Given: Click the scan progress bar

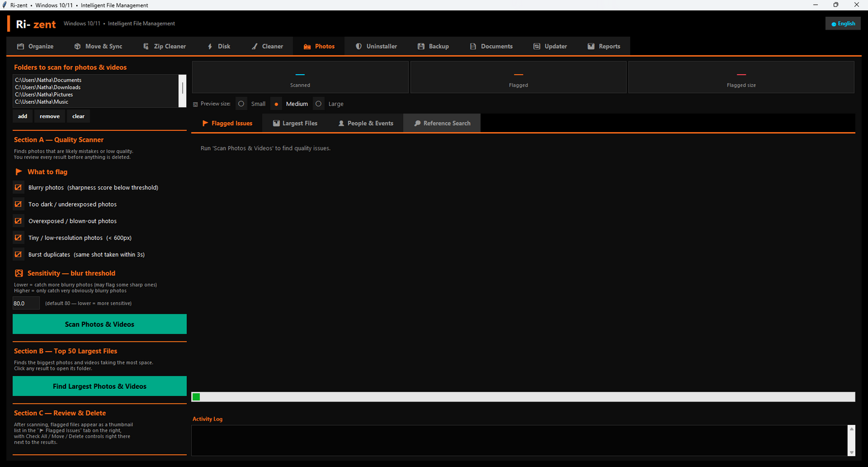Looking at the screenshot, I should [x=523, y=397].
